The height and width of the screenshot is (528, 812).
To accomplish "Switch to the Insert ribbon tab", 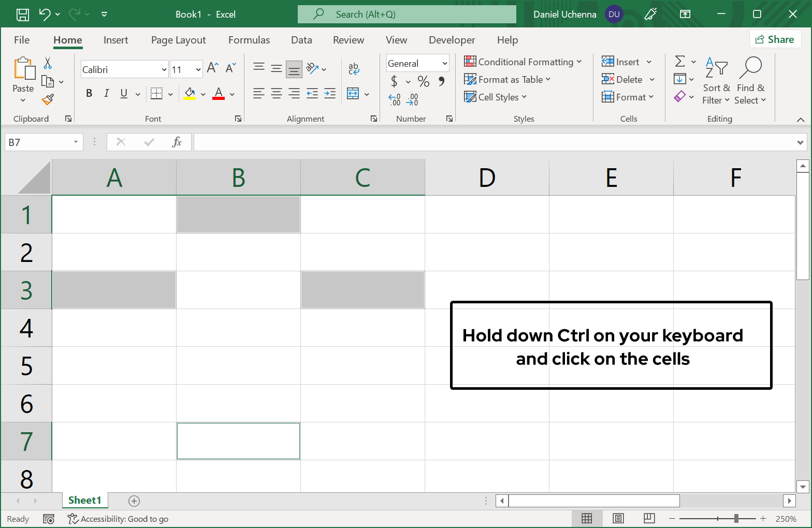I will pos(115,40).
